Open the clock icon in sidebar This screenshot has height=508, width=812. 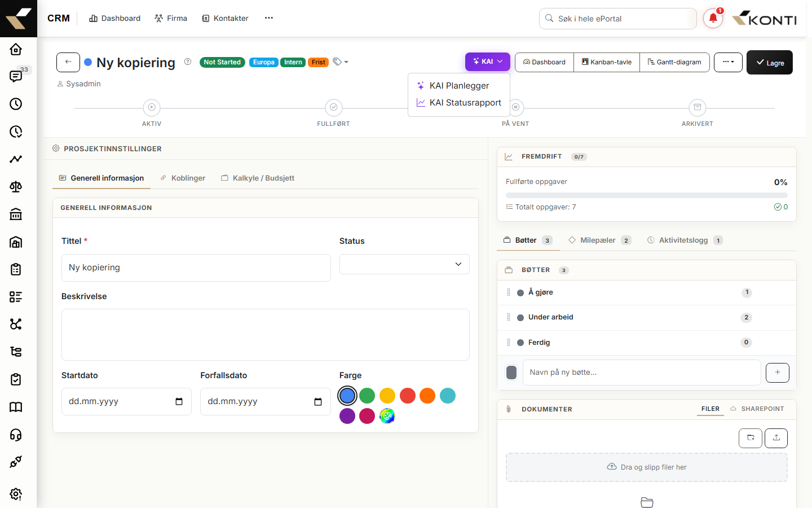16,104
